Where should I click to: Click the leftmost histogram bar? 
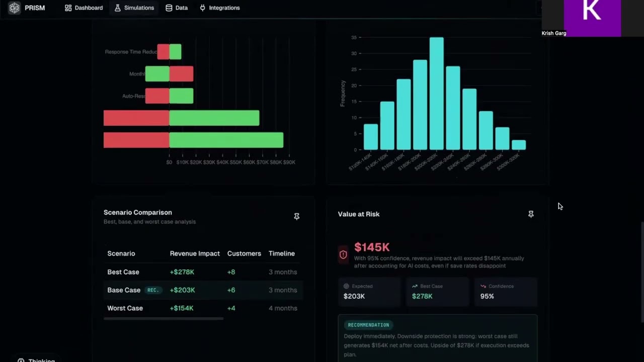click(x=371, y=137)
